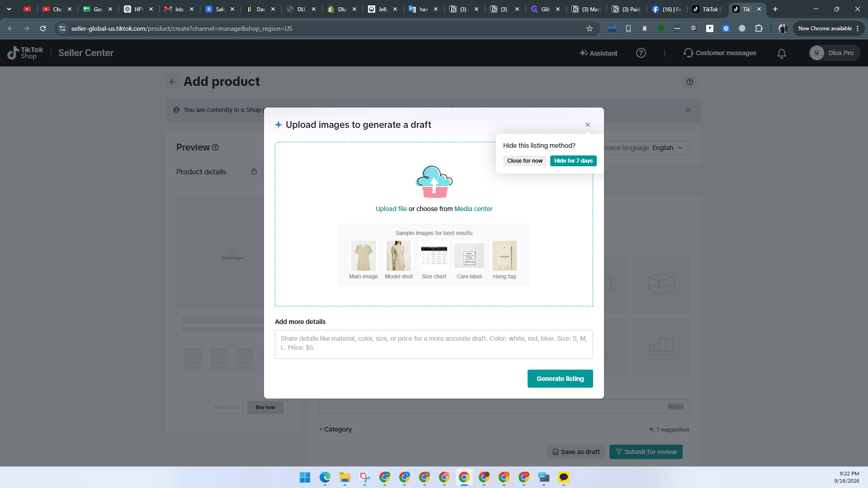Screen dimensions: 868x488
Task: Click the help icon next to Preview
Action: coord(215,147)
